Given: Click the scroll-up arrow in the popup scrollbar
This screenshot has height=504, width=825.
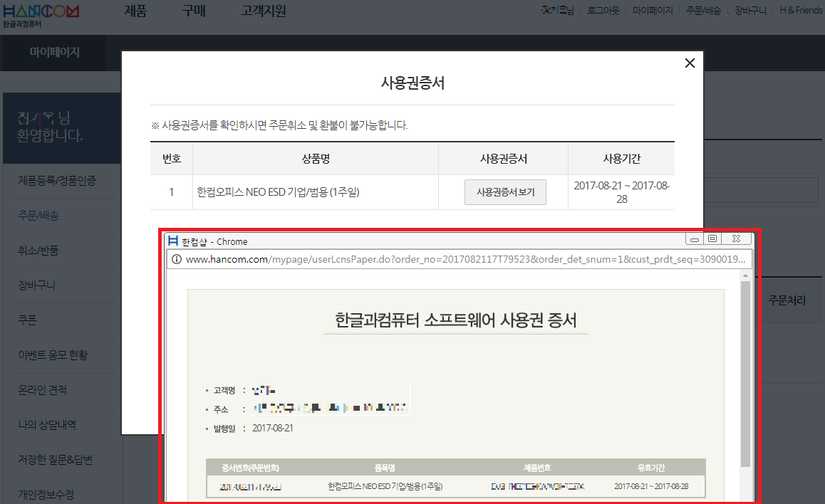Looking at the screenshot, I should pyautogui.click(x=745, y=275).
